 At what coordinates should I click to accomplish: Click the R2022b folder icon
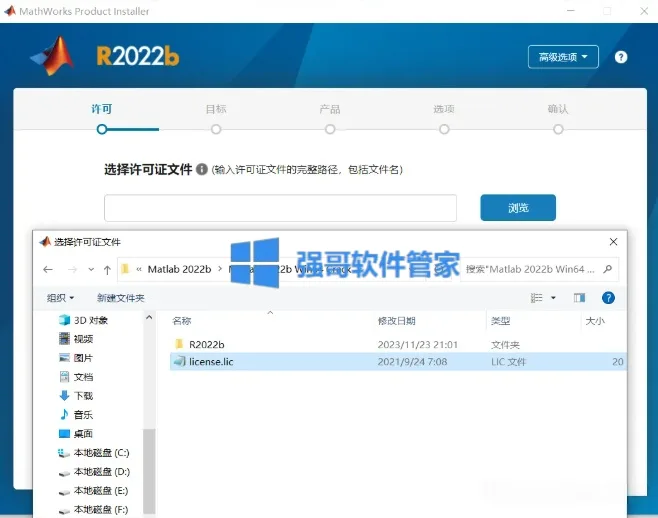coord(179,344)
